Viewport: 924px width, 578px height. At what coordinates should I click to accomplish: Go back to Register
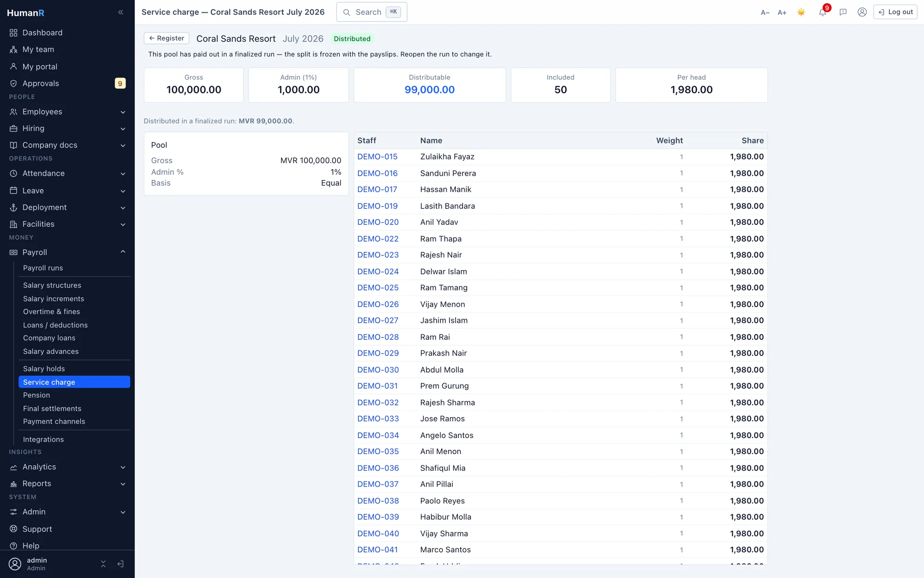(x=166, y=38)
